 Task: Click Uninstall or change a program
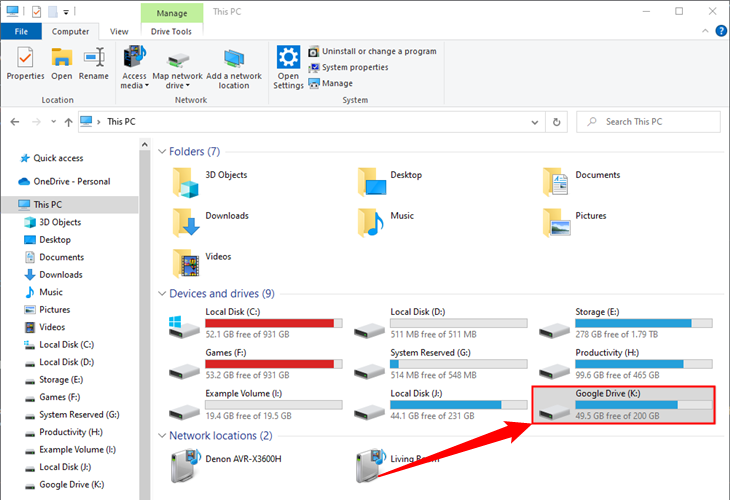371,51
